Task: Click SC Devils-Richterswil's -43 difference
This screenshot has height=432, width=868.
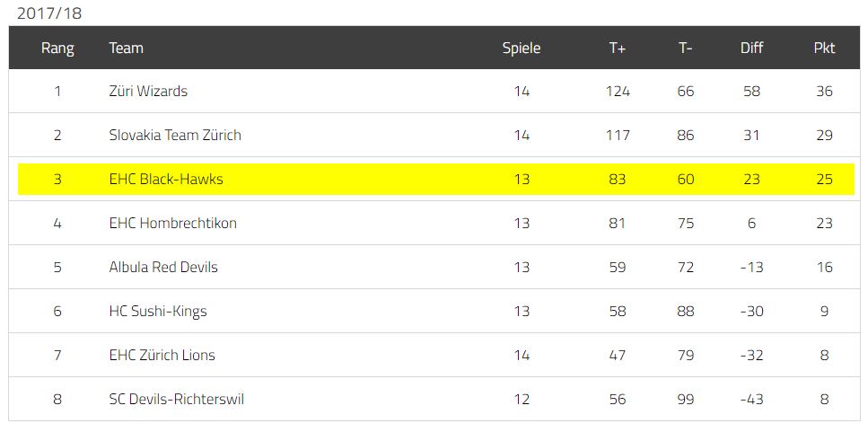Action: tap(751, 400)
